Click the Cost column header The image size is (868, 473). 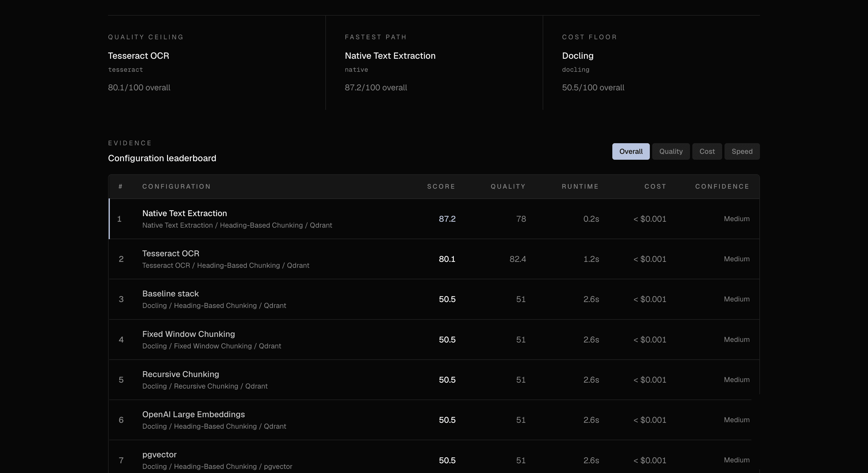pyautogui.click(x=655, y=186)
